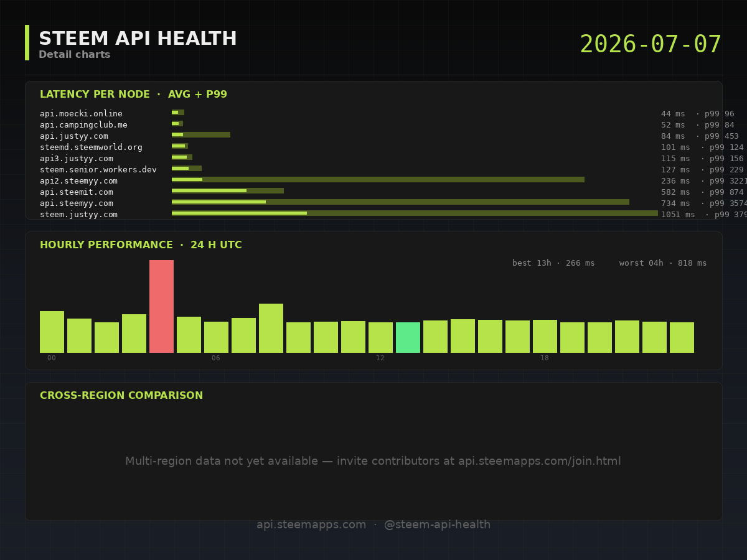Click the STEEM API HEALTH title
The height and width of the screenshot is (560, 747).
138,39
